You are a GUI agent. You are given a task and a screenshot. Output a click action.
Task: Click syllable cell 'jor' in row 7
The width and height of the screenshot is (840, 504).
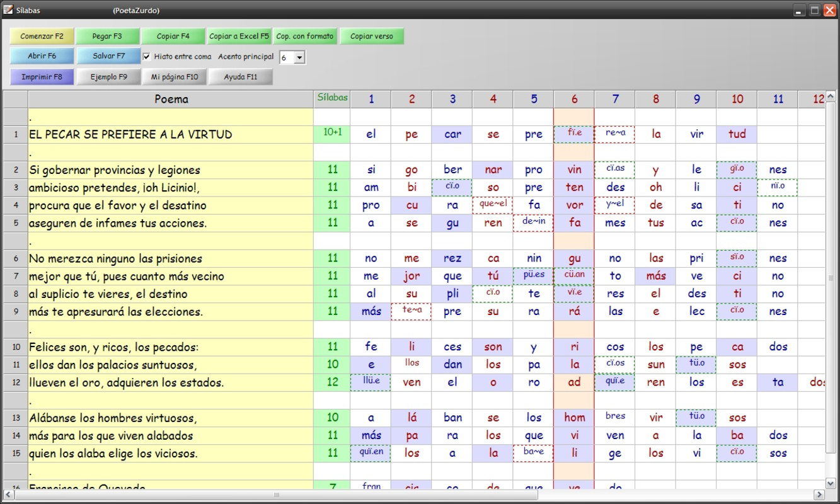pyautogui.click(x=411, y=276)
